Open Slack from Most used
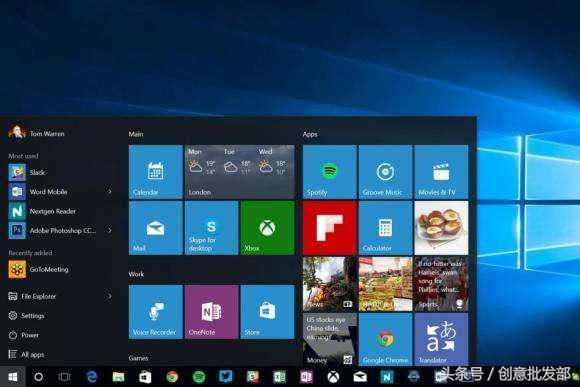 coord(59,172)
